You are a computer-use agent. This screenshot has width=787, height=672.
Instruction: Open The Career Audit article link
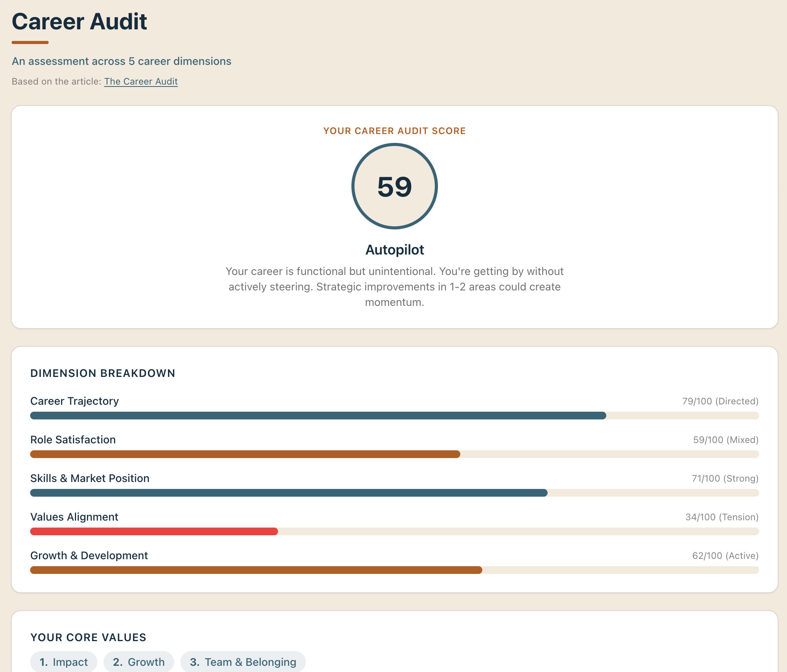(141, 81)
